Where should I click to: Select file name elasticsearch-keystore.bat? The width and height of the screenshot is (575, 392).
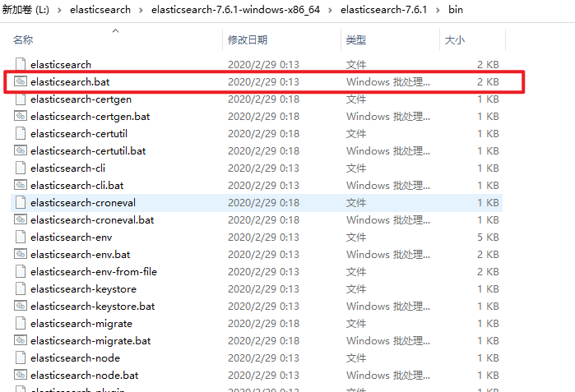point(92,307)
